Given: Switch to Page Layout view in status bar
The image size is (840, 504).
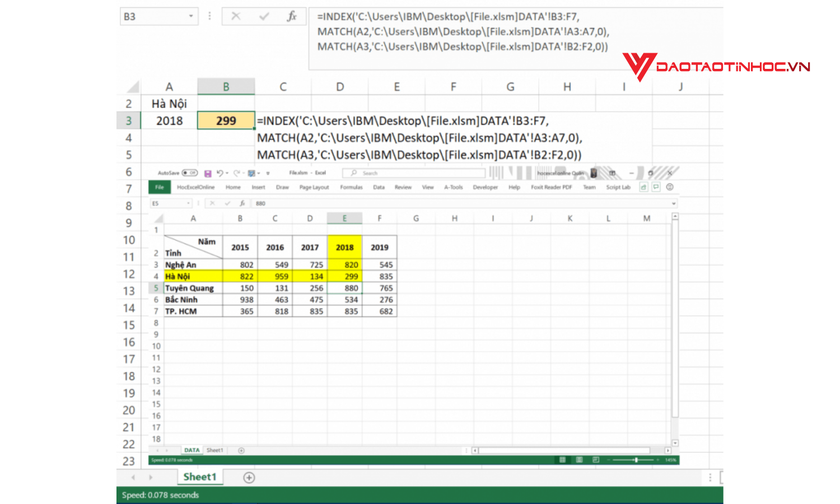Looking at the screenshot, I should pyautogui.click(x=579, y=460).
